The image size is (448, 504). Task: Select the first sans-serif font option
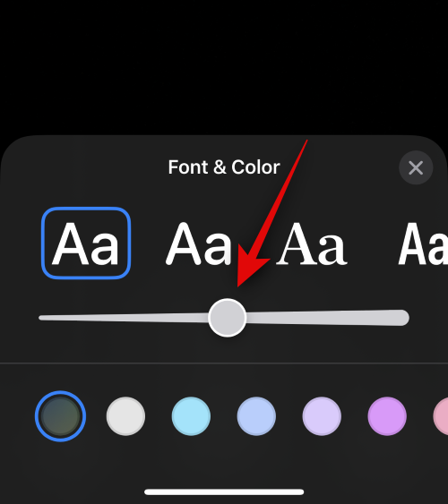pos(86,243)
